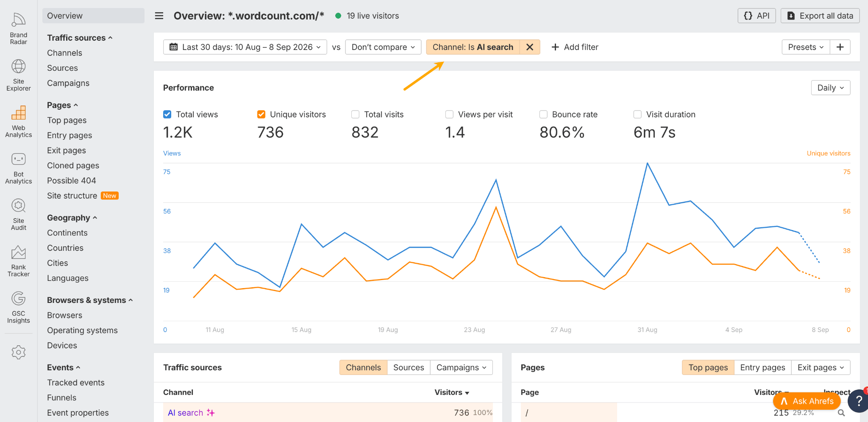Screen dimensions: 868x422
Task: Click the Ask Ahrefs button
Action: (x=807, y=401)
